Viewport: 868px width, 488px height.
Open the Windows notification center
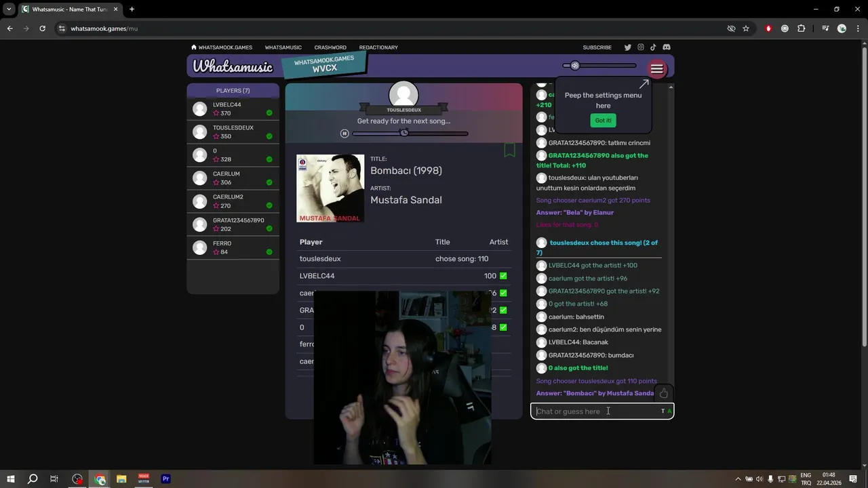(x=853, y=479)
